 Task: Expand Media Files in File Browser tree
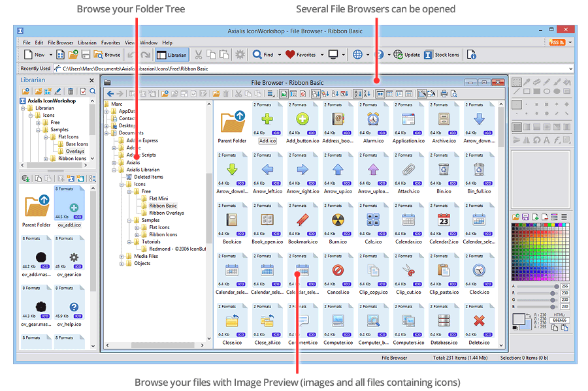click(x=122, y=257)
